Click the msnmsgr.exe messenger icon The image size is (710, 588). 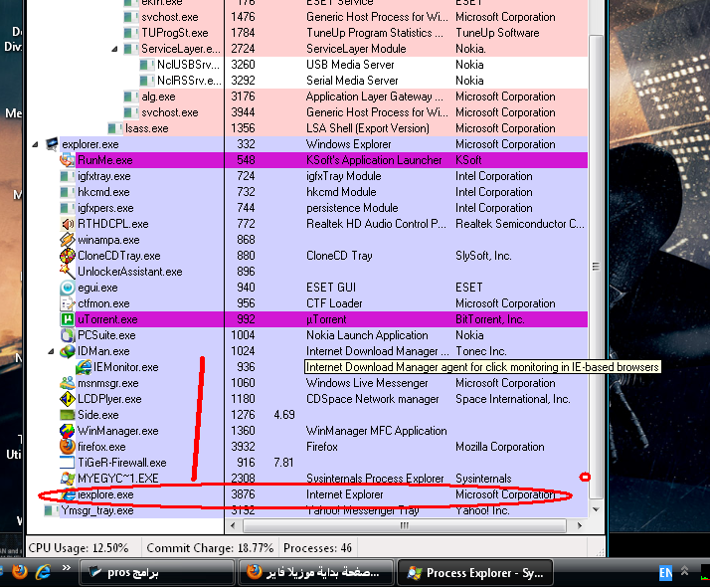[67, 383]
